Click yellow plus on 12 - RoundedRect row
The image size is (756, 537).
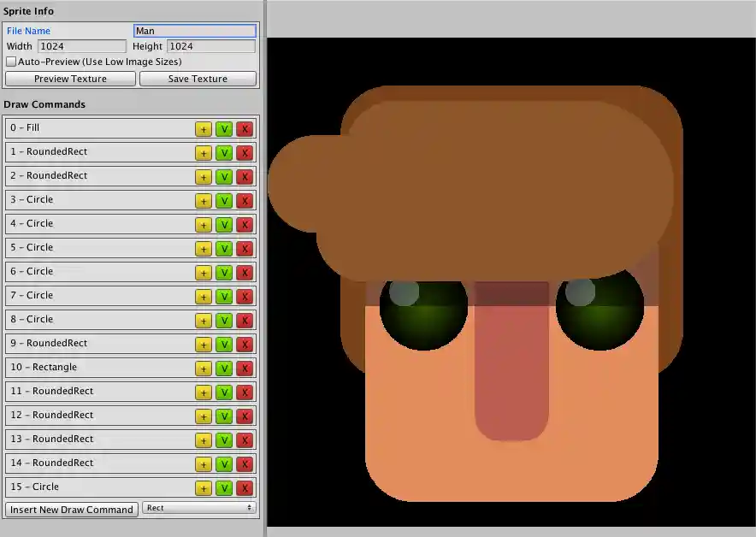click(204, 416)
